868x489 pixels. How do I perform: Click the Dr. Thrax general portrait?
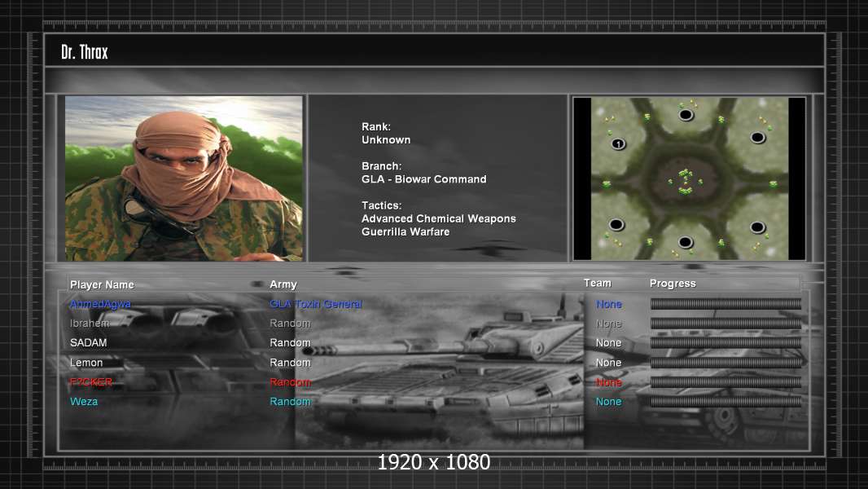(184, 178)
